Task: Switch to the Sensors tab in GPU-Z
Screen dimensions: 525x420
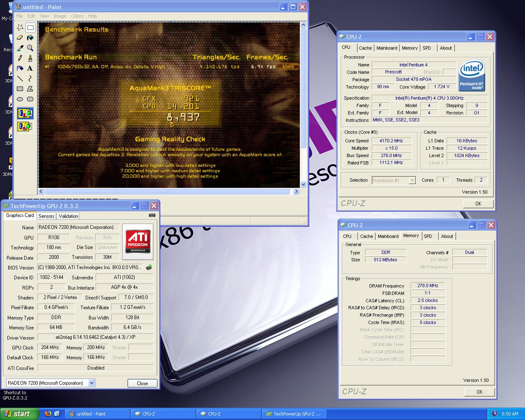Action: click(46, 216)
